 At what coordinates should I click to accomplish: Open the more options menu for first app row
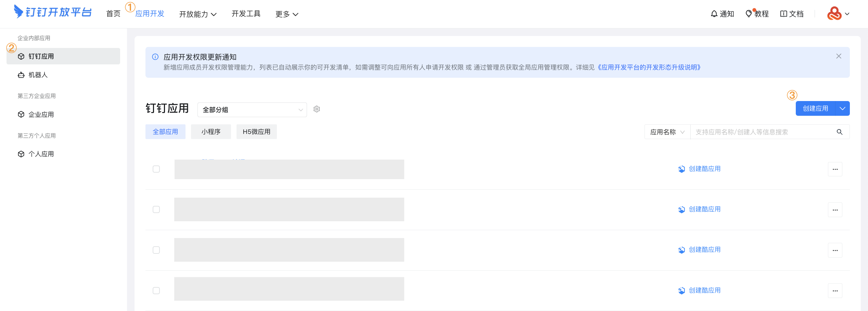point(835,169)
